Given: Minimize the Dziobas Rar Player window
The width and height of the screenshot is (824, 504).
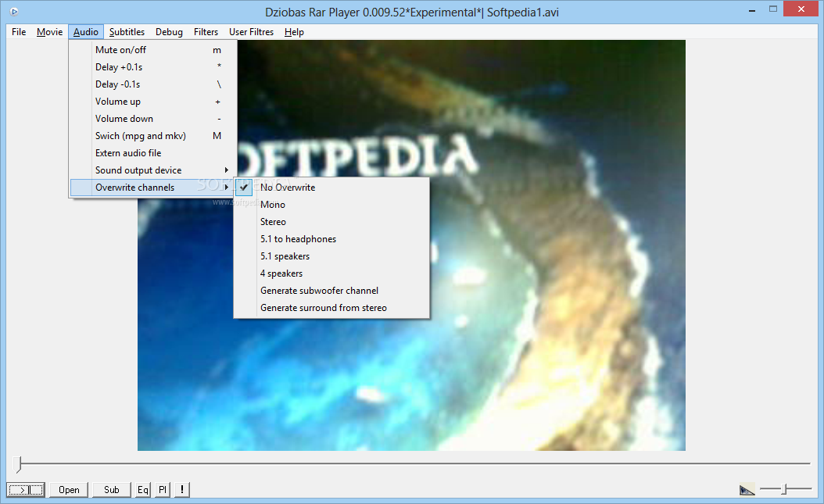Looking at the screenshot, I should pyautogui.click(x=752, y=9).
